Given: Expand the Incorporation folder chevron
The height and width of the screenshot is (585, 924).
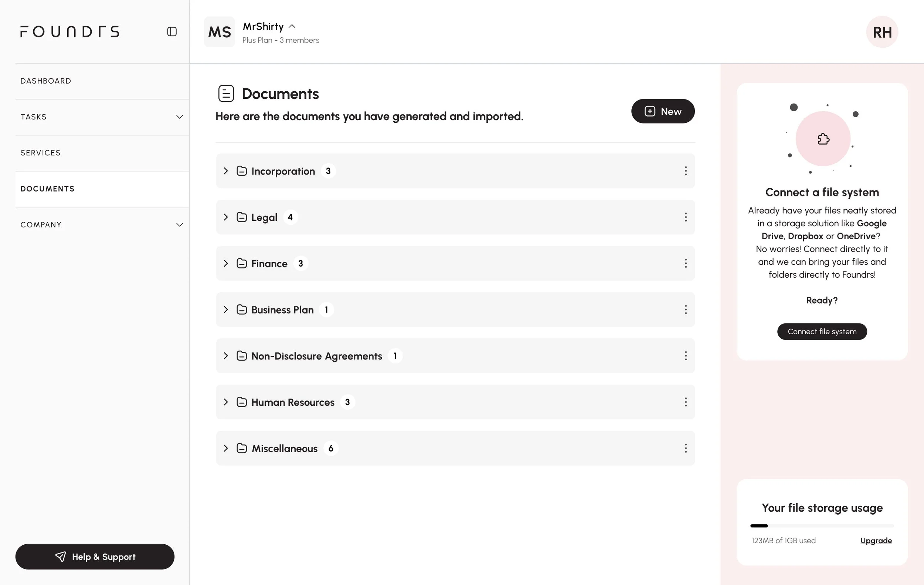Looking at the screenshot, I should pyautogui.click(x=225, y=171).
